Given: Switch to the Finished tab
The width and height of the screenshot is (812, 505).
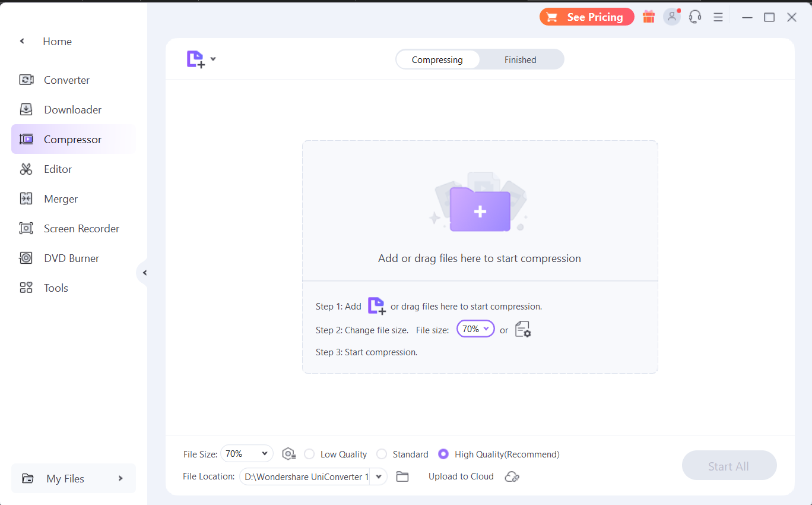Looking at the screenshot, I should pyautogui.click(x=520, y=59).
